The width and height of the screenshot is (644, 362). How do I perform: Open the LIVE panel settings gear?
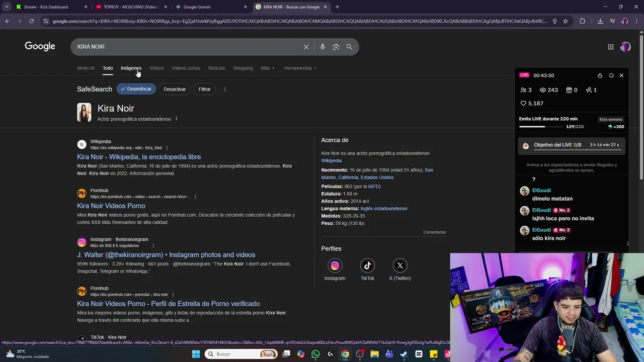pyautogui.click(x=611, y=75)
